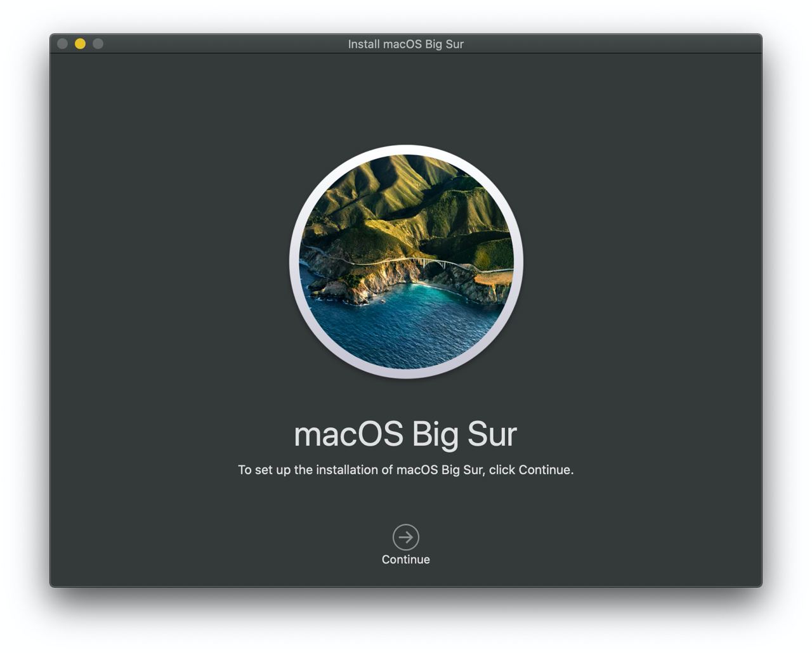Click the Continue label below the arrow
This screenshot has height=653, width=812.
click(x=406, y=559)
